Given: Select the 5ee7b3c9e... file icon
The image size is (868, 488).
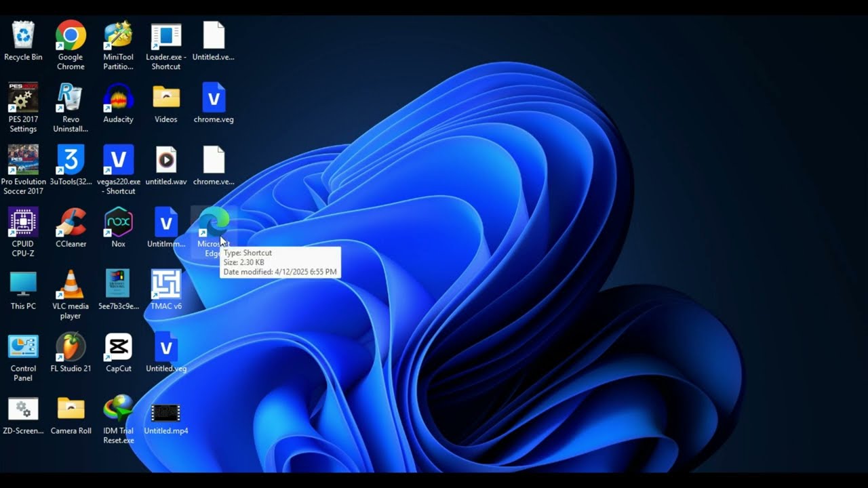Looking at the screenshot, I should (118, 285).
